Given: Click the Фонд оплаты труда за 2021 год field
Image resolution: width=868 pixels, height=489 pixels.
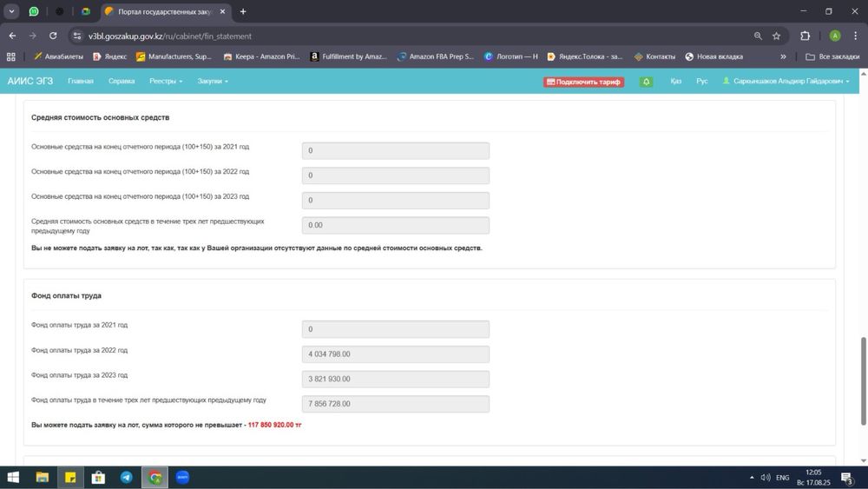Looking at the screenshot, I should [395, 329].
